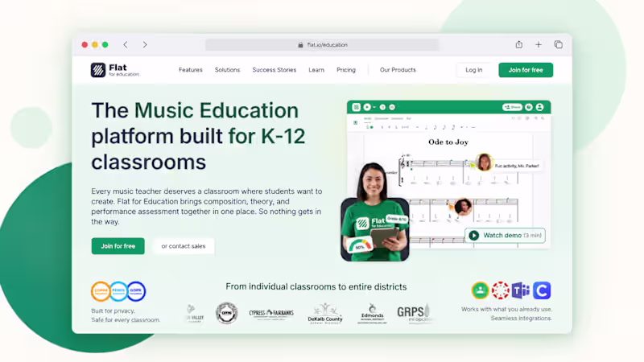Image resolution: width=644 pixels, height=362 pixels.
Task: Click the play icon in the Watch demo button
Action: (x=473, y=235)
